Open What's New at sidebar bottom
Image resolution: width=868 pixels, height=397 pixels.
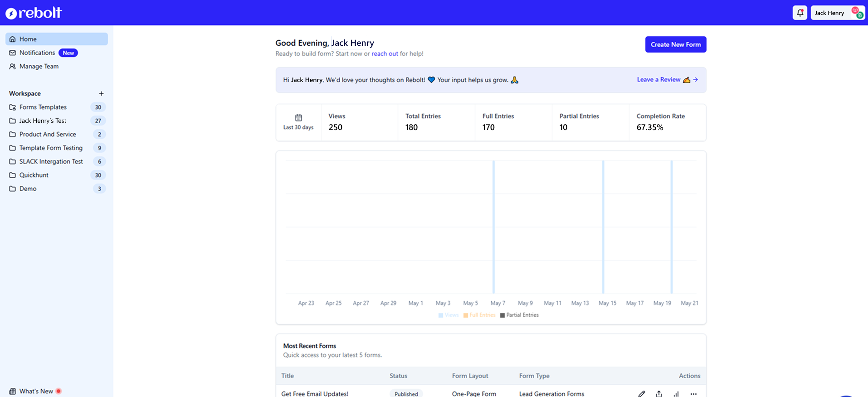36,391
